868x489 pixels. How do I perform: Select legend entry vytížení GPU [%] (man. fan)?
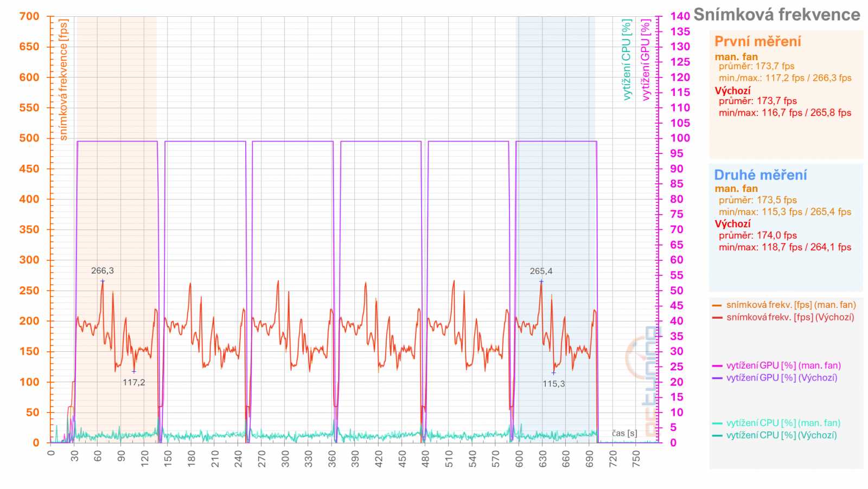point(783,365)
